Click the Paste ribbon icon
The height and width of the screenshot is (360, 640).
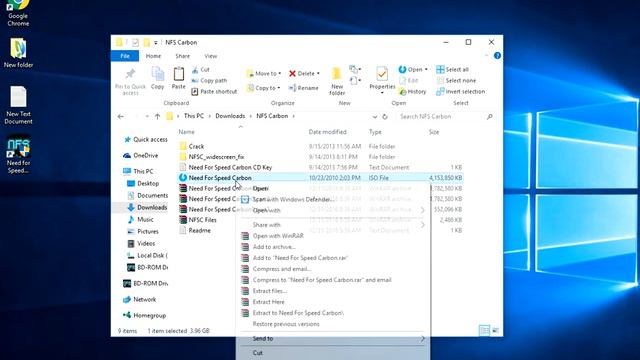[x=178, y=74]
